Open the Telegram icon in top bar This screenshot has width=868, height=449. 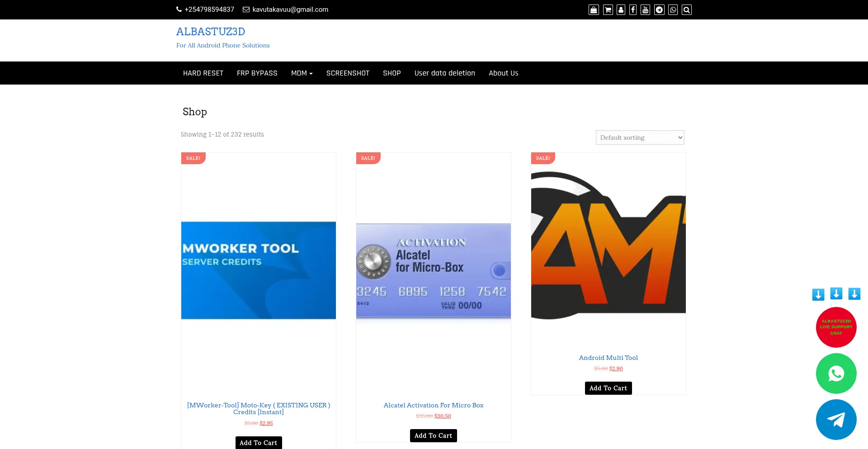660,10
